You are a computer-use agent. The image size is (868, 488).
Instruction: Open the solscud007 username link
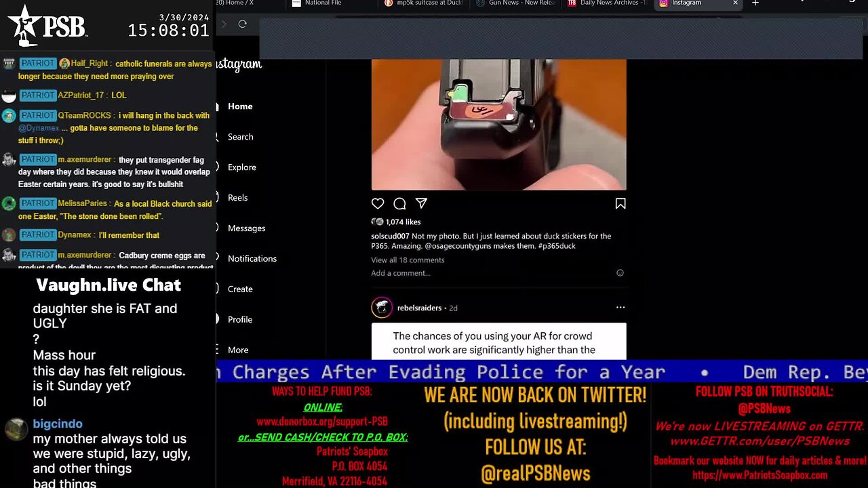tap(390, 236)
